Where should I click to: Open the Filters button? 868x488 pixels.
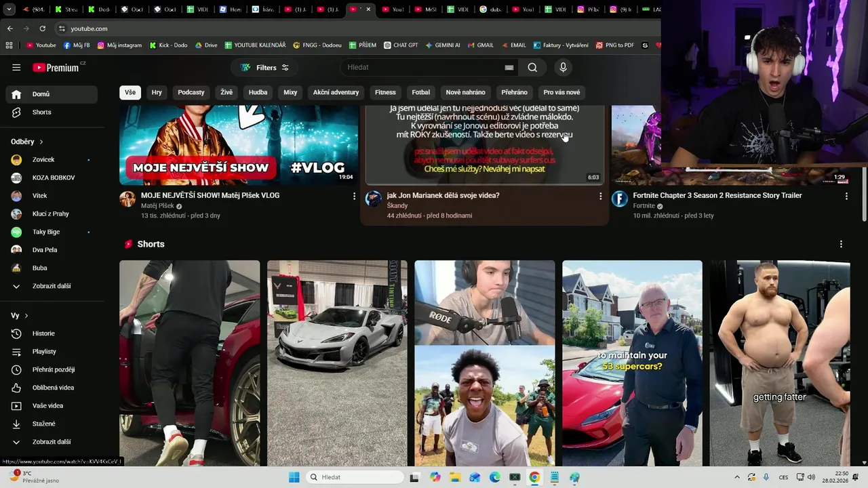point(264,68)
